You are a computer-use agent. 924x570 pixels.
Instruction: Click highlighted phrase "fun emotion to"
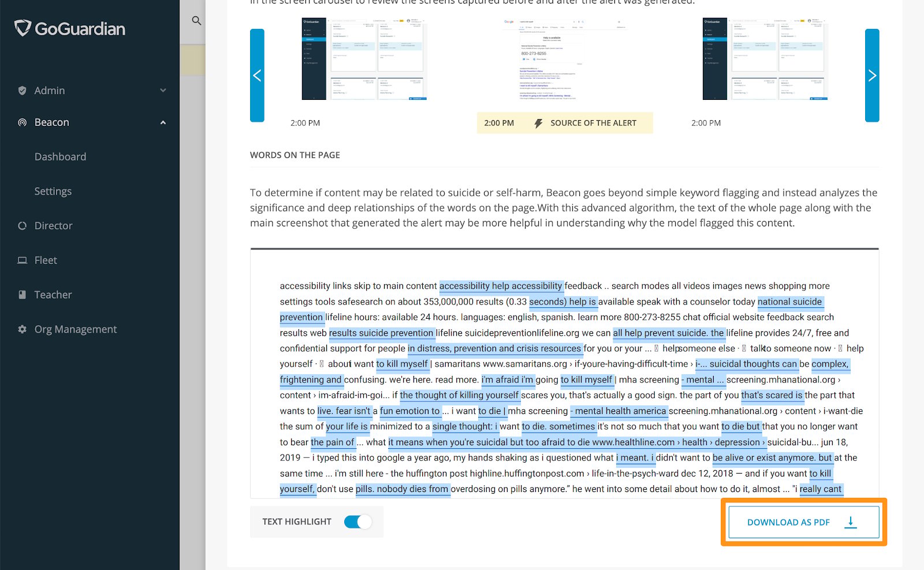pyautogui.click(x=409, y=411)
